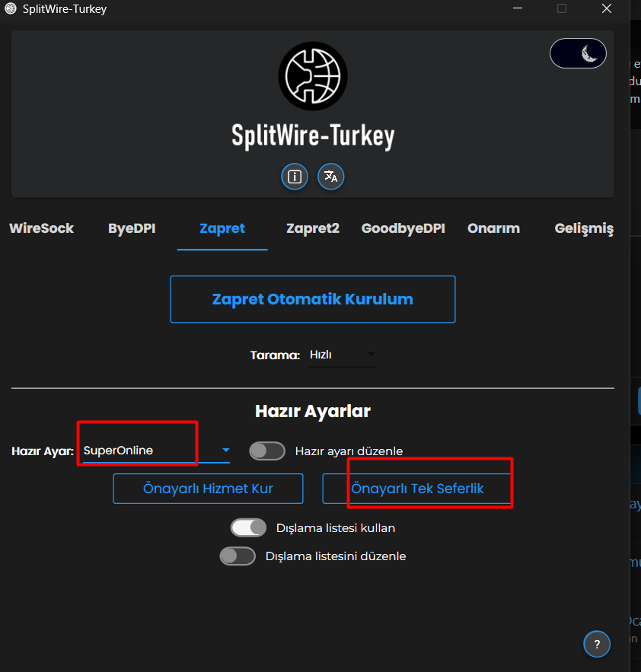Select the Zapret tab

coord(222,228)
